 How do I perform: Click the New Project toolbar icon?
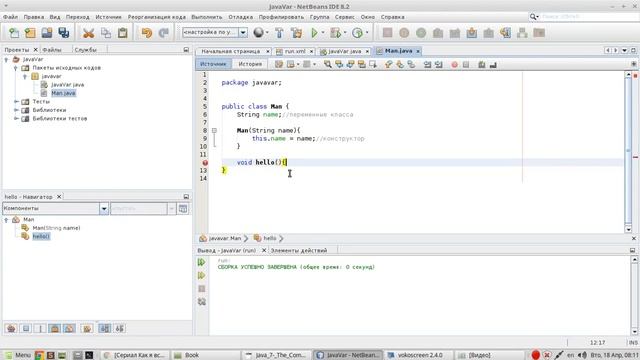[x=30, y=33]
